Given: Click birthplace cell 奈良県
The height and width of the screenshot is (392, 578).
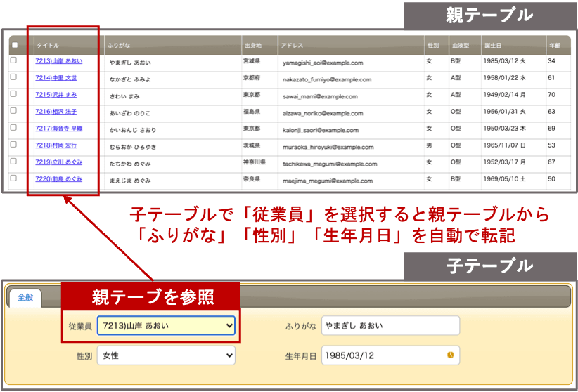Looking at the screenshot, I should click(x=252, y=178).
